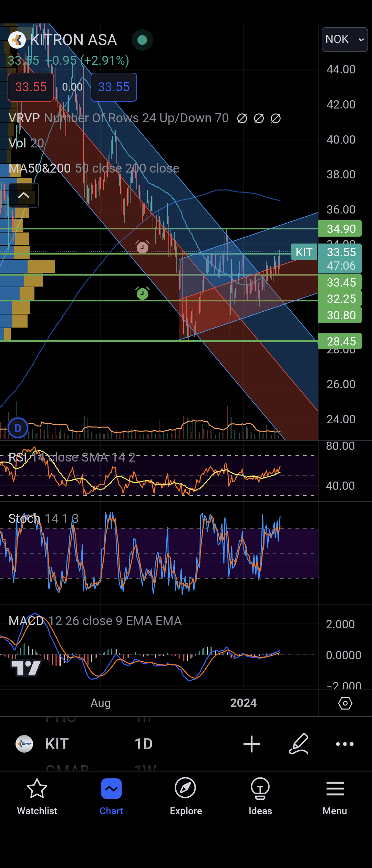Screen dimensions: 372x868
Task: Tap the plus icon to add indicator
Action: coord(251,744)
